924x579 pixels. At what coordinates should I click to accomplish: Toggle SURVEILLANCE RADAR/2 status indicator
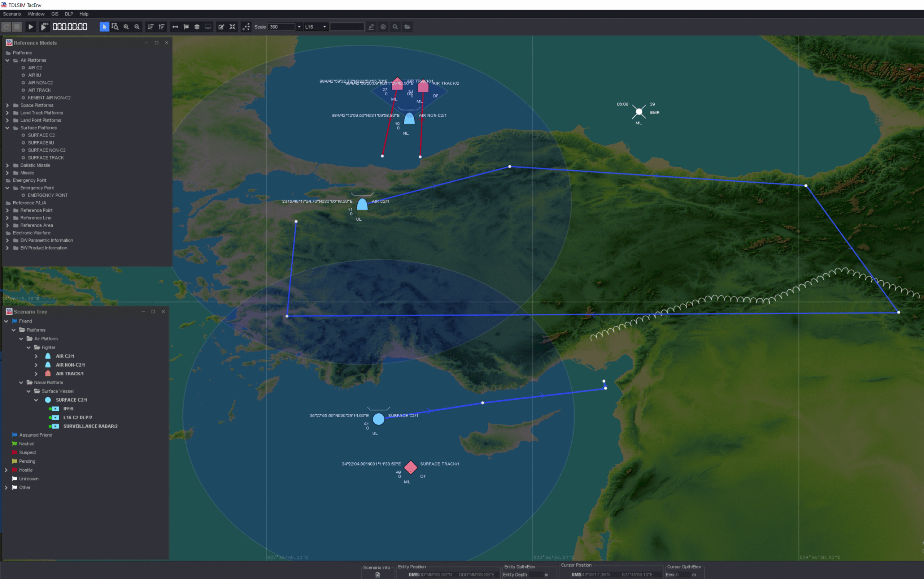[50, 427]
